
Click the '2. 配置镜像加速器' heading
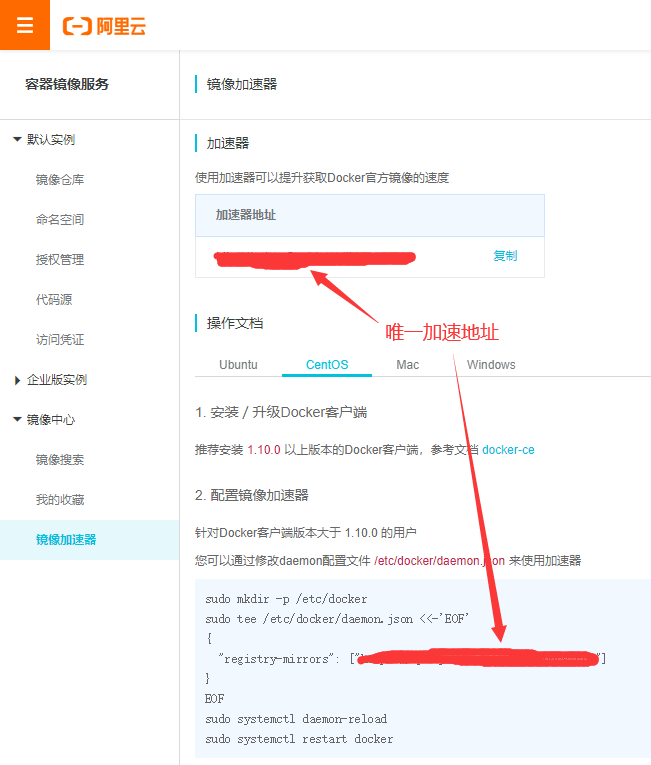click(252, 495)
